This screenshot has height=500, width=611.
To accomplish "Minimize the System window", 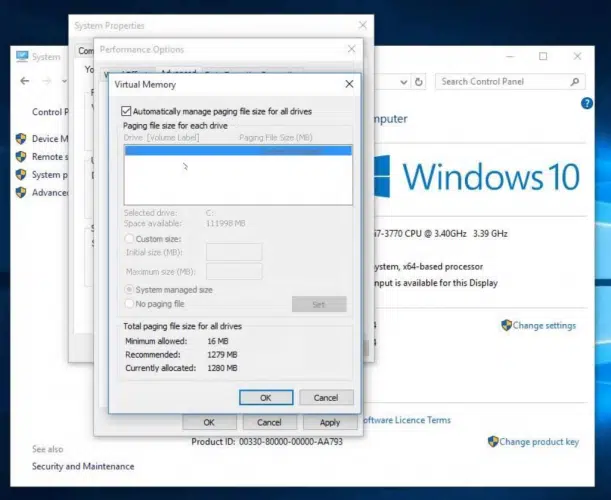I will pyautogui.click(x=510, y=57).
